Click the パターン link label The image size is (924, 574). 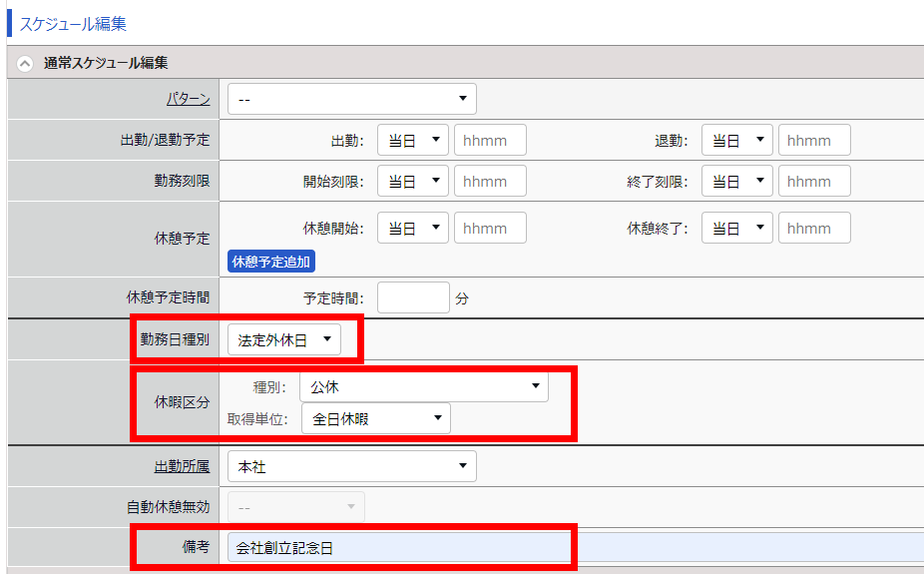[x=188, y=99]
